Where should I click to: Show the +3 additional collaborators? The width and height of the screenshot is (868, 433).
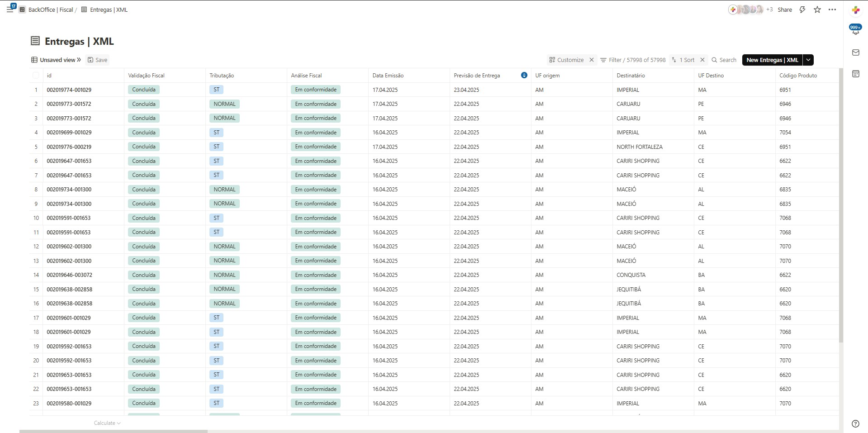click(769, 10)
